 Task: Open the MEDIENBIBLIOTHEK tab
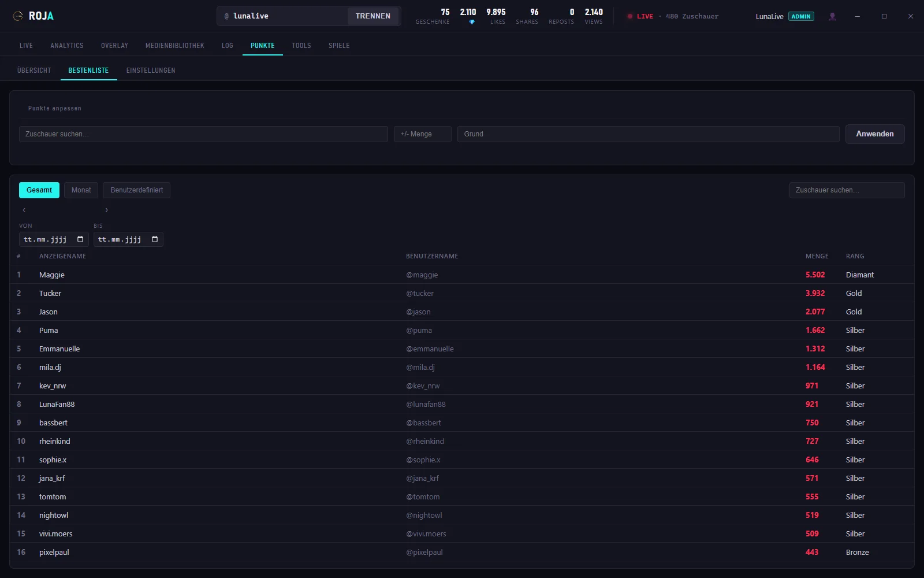(x=175, y=46)
